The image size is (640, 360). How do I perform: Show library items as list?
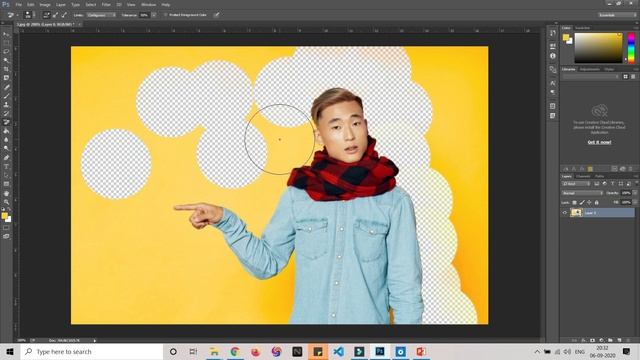[x=633, y=76]
